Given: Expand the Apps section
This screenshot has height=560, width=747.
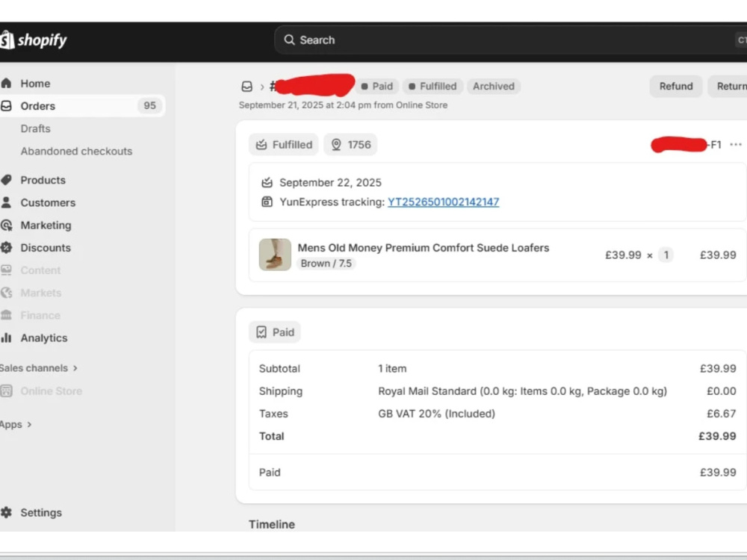Looking at the screenshot, I should [x=16, y=424].
